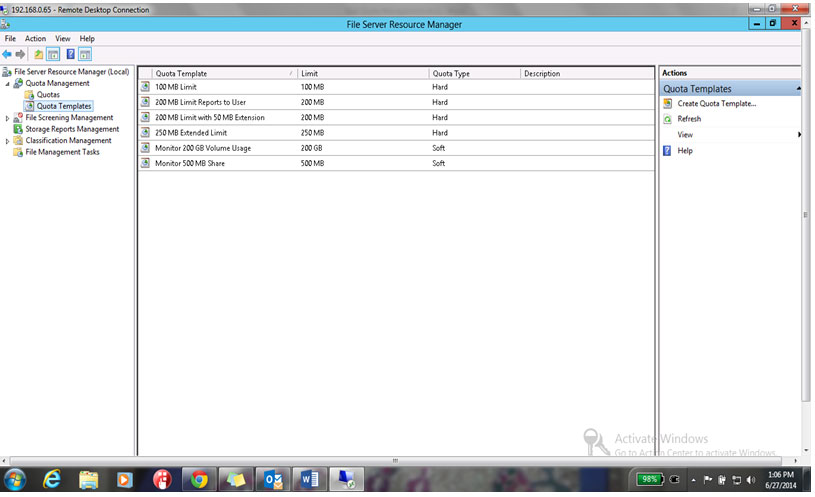The image size is (815, 497).
Task: Open Google Chrome from the taskbar
Action: (x=199, y=479)
